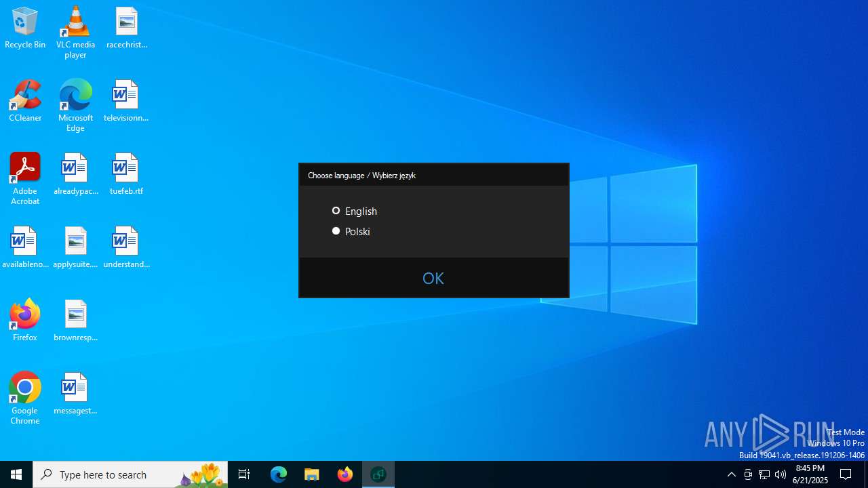This screenshot has height=488, width=868.
Task: Launch Firefox desktop shortcut
Action: click(25, 321)
